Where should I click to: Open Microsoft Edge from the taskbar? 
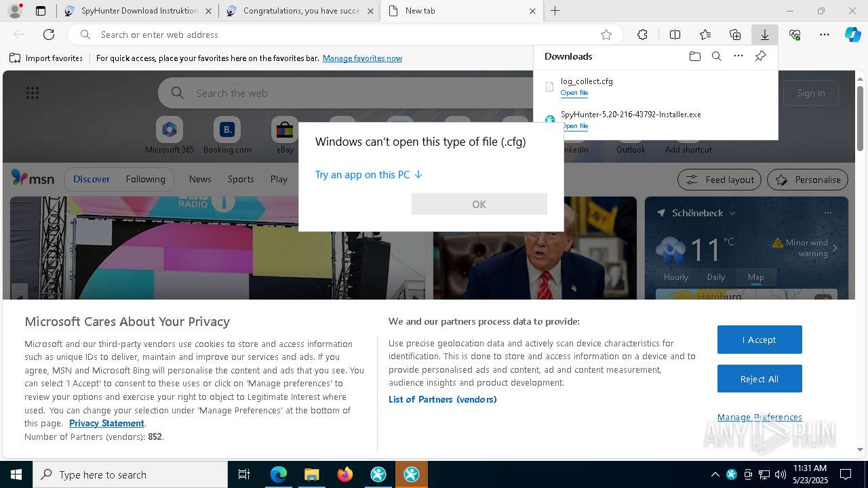click(x=279, y=474)
